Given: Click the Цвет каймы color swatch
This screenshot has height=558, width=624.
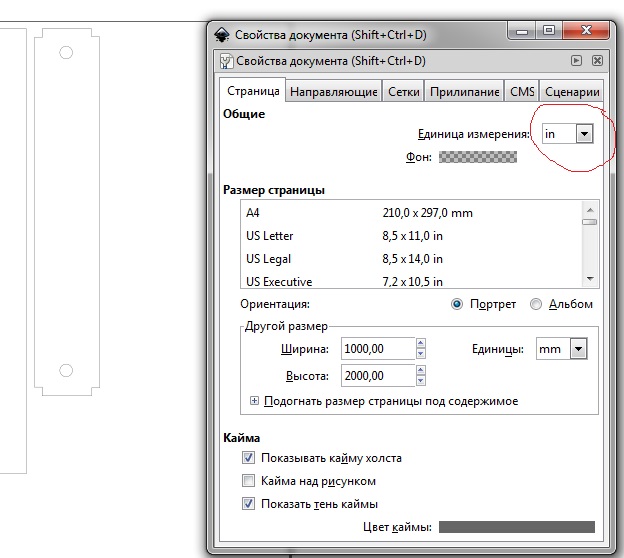Looking at the screenshot, I should tap(517, 527).
